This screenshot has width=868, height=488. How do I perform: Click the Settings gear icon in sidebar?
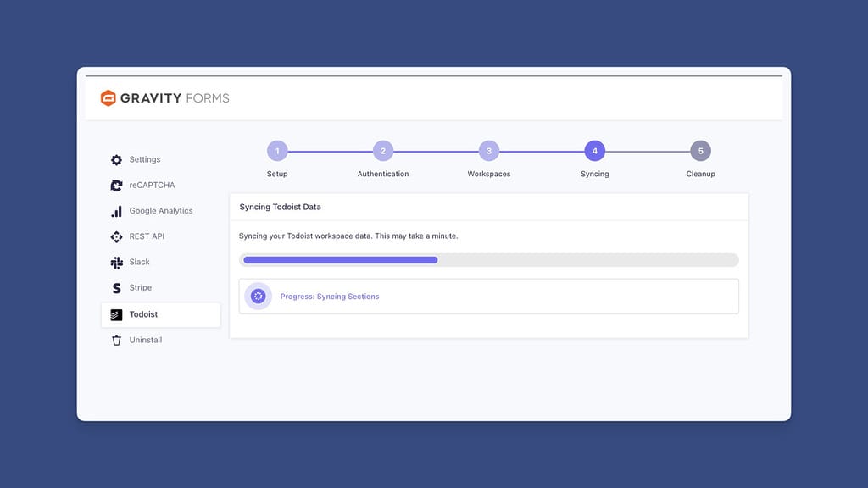tap(116, 159)
